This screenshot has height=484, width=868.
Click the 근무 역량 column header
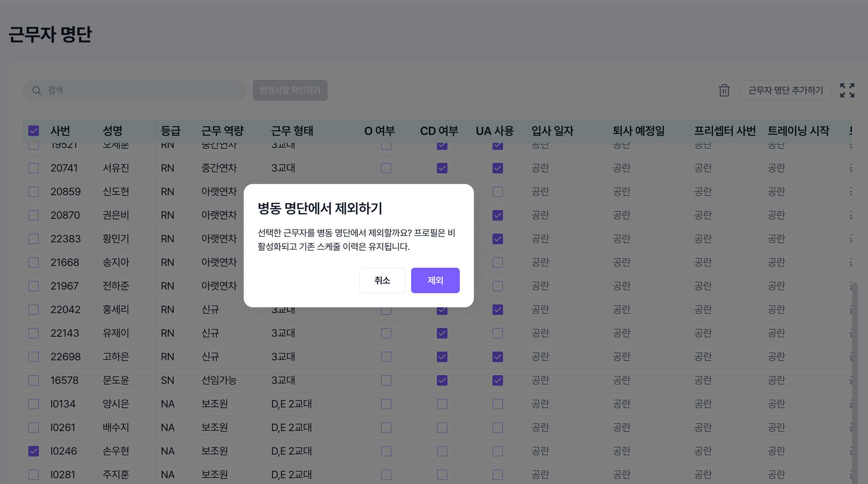(222, 131)
